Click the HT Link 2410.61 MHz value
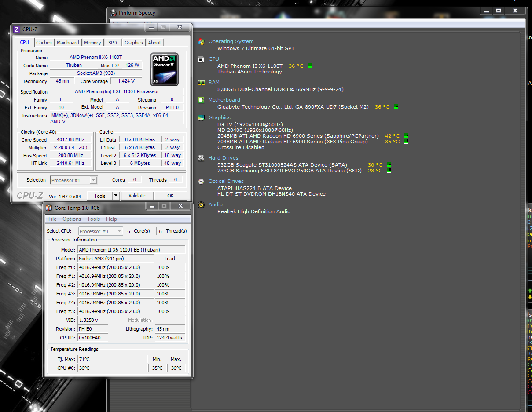The width and height of the screenshot is (532, 412). 70,164
